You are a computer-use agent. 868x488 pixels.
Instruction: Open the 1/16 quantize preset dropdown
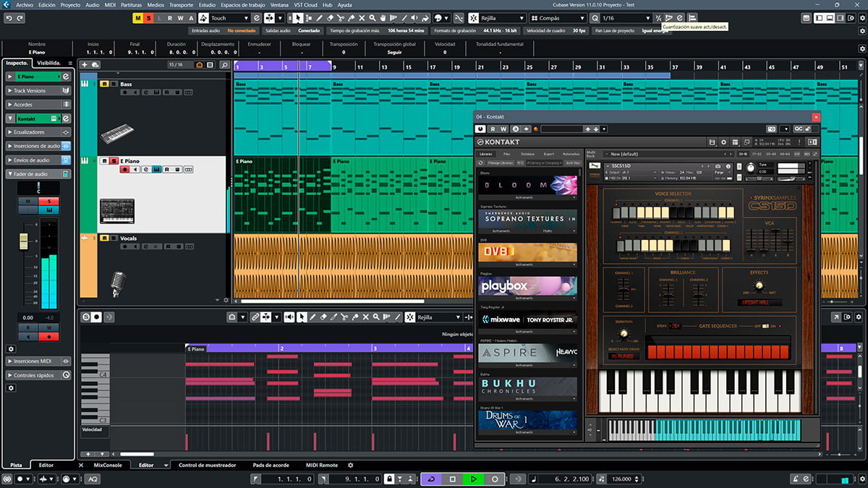click(626, 17)
